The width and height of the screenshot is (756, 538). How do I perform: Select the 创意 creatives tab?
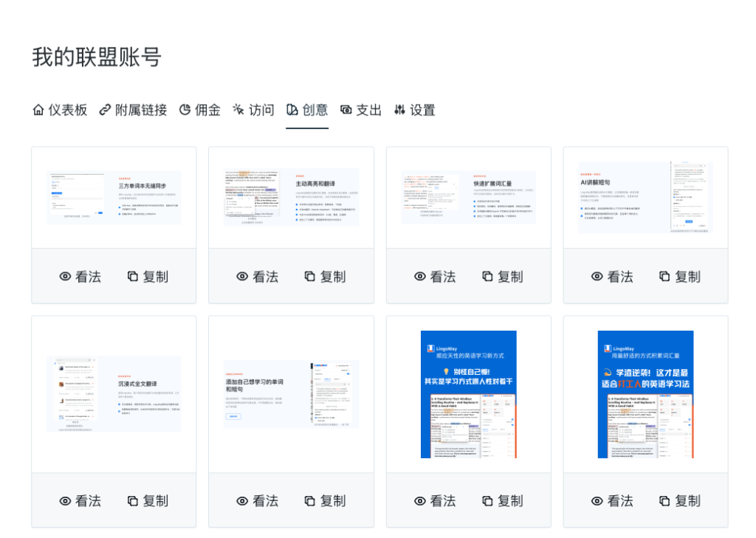point(307,111)
